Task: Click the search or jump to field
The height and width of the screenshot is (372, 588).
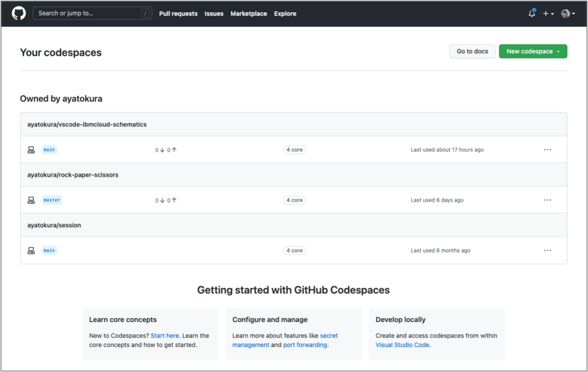Action: [92, 13]
